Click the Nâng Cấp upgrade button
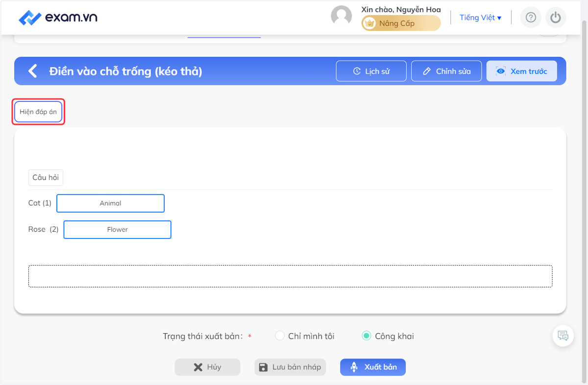588x385 pixels. tap(401, 23)
